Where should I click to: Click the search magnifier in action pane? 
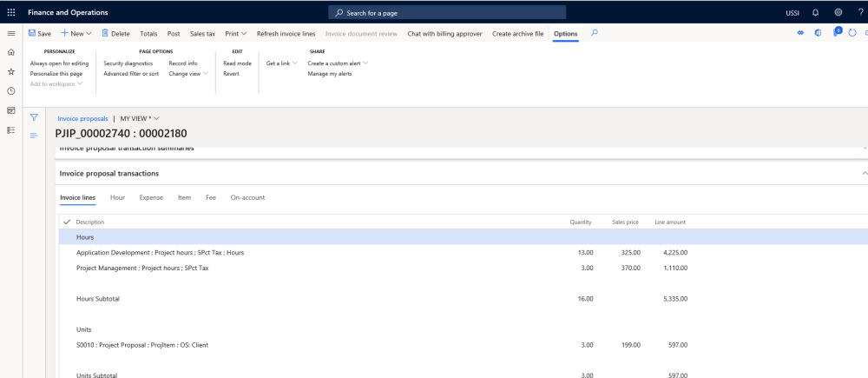coord(594,33)
